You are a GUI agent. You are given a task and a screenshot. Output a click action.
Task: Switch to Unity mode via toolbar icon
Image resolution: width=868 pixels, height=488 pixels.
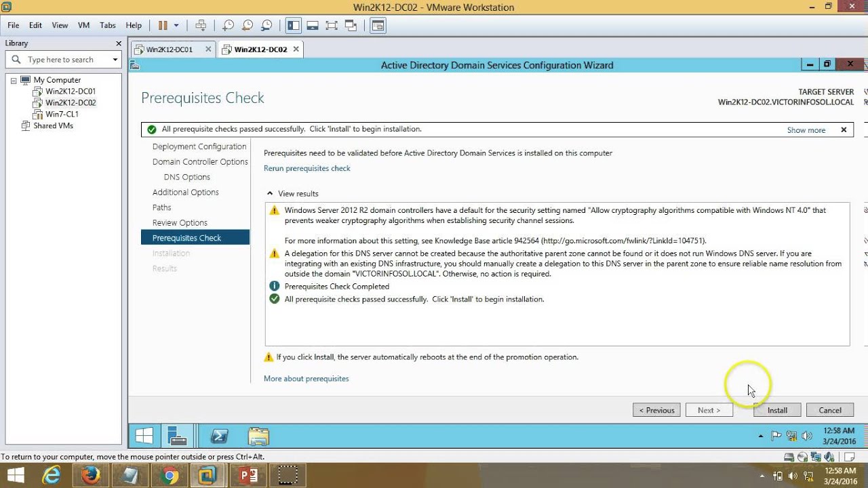351,25
